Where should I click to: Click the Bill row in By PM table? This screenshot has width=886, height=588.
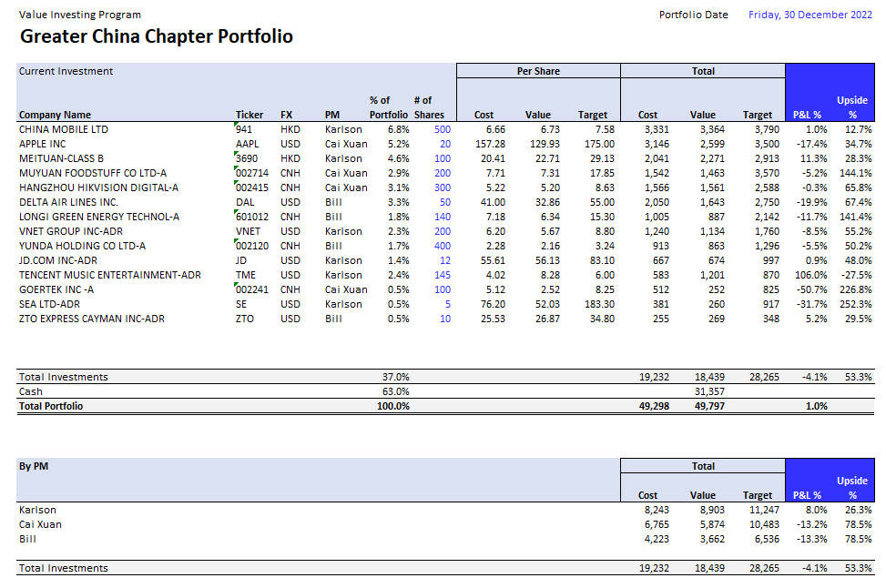(x=27, y=540)
